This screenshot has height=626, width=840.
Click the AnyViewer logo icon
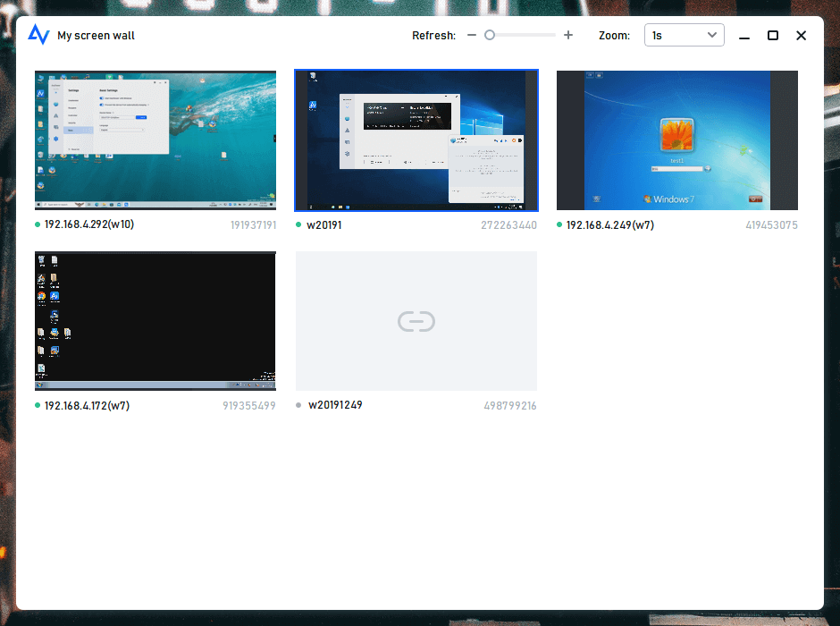pyautogui.click(x=38, y=35)
